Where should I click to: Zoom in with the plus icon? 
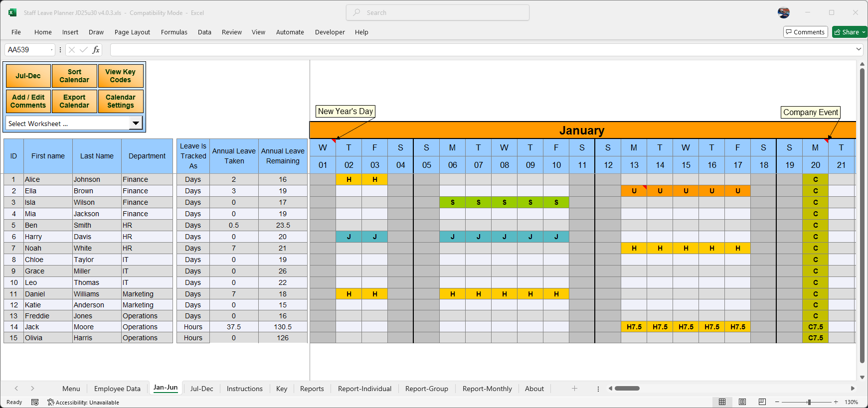836,402
